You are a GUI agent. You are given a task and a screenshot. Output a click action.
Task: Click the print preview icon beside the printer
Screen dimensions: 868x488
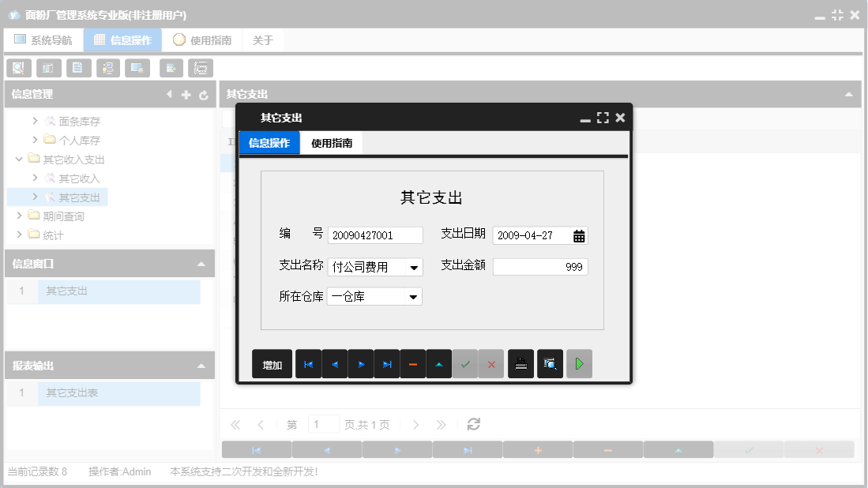coord(550,363)
